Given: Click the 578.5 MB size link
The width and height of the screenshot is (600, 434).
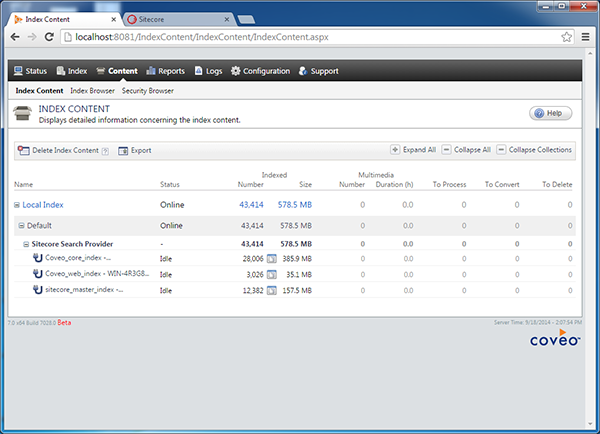Looking at the screenshot, I should click(295, 205).
